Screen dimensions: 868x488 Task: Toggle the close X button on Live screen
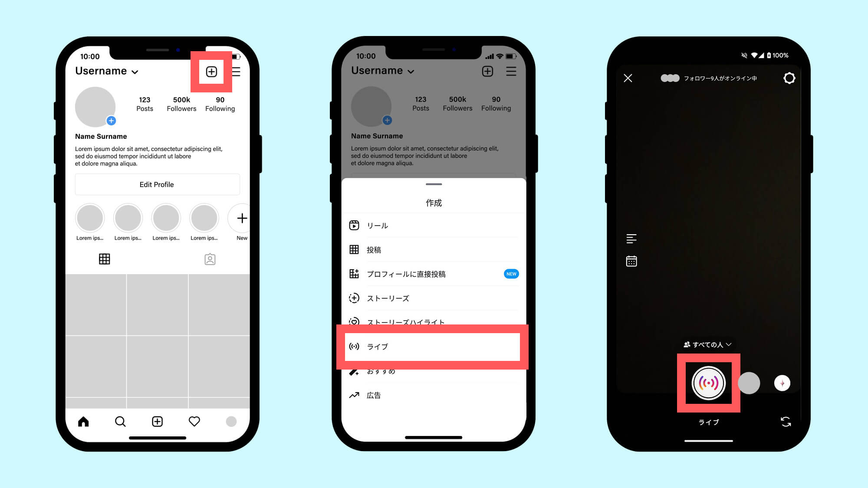pyautogui.click(x=628, y=78)
